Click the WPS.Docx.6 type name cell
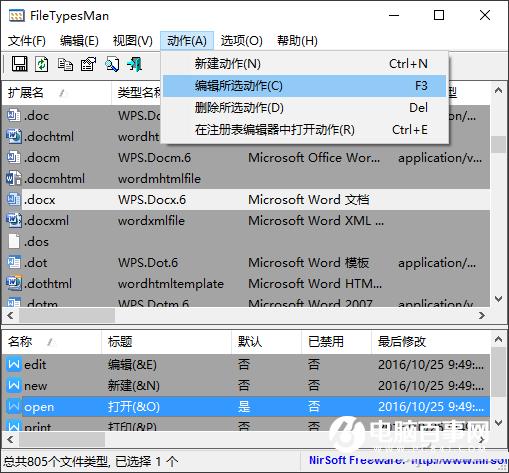This screenshot has height=473, width=509. coord(152,200)
